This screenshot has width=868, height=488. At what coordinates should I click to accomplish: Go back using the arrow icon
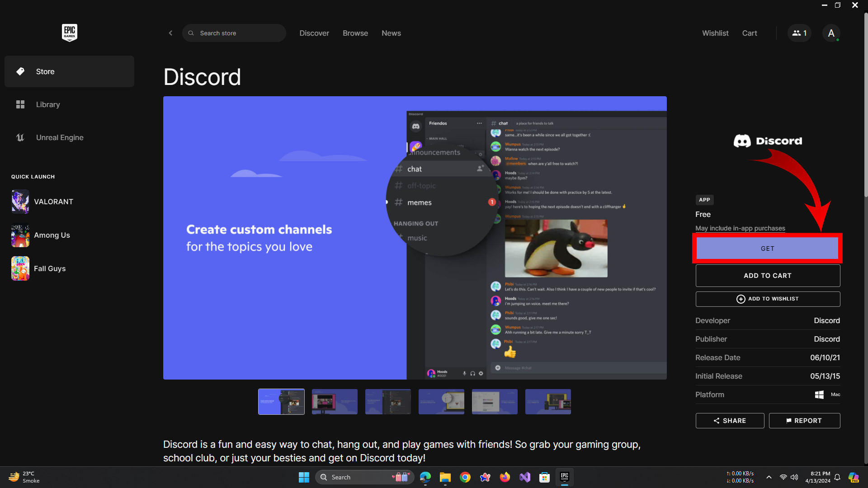(170, 33)
